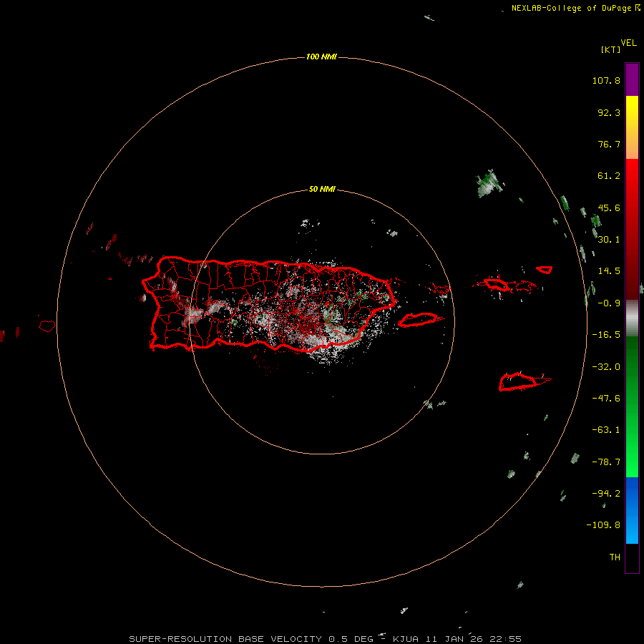Click the 76.7 velocity scale value
Viewport: 644px width, 644px height.
[x=609, y=144]
